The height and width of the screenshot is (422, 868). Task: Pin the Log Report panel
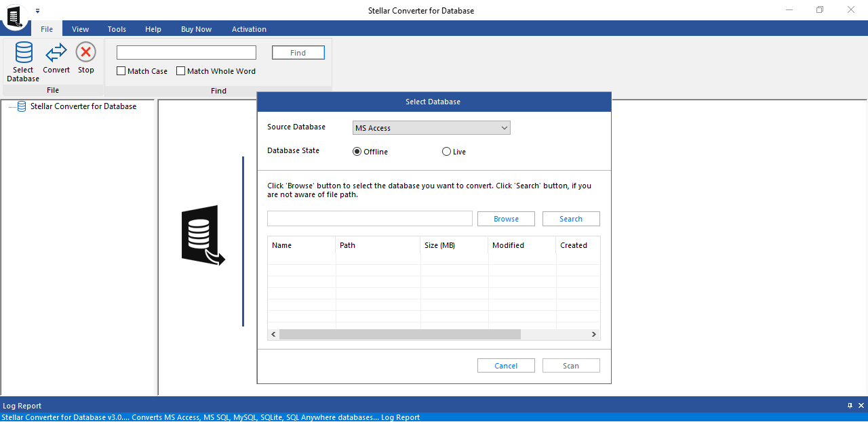click(850, 406)
